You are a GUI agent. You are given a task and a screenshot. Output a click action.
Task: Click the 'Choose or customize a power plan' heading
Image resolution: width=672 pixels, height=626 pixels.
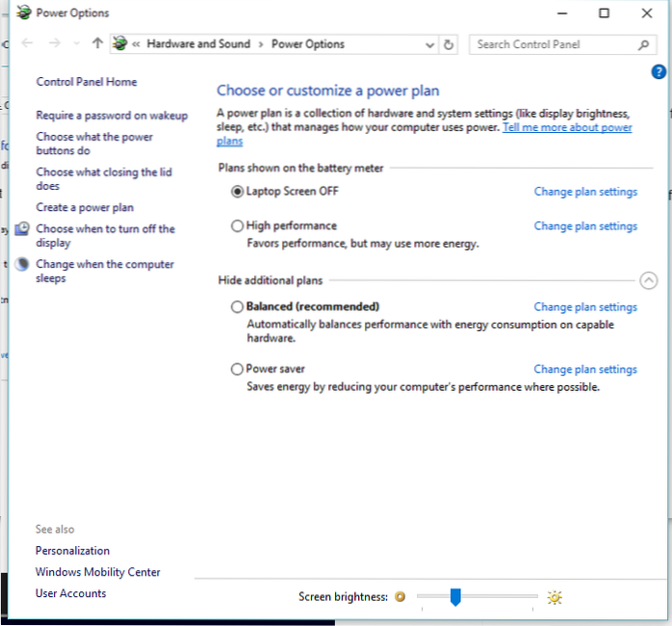[328, 91]
